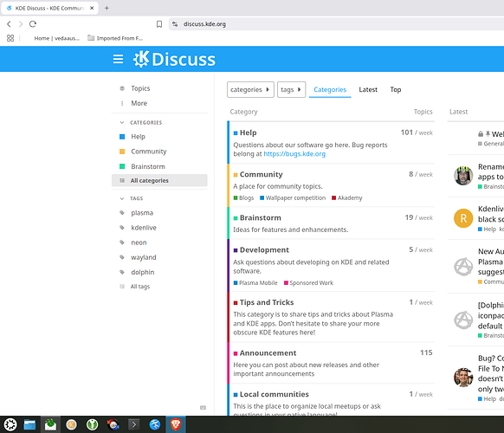Click '19 / week' Brainstorm topic count
Screen dimensions: 504x433
(419, 217)
